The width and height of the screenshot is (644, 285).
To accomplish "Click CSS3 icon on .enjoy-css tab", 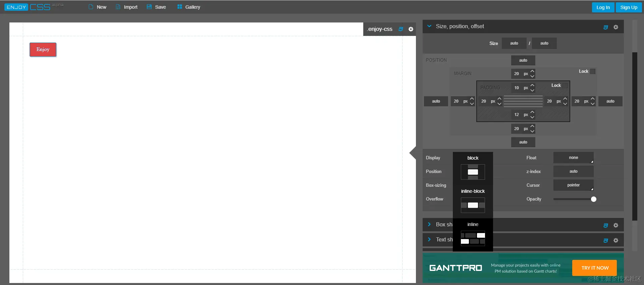I will (x=401, y=29).
